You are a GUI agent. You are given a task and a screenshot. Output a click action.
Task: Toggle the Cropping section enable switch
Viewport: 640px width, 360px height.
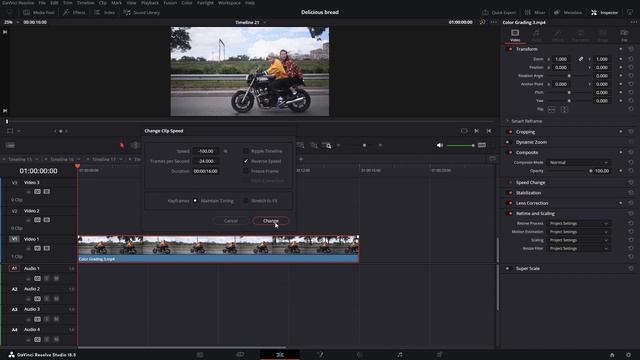509,132
